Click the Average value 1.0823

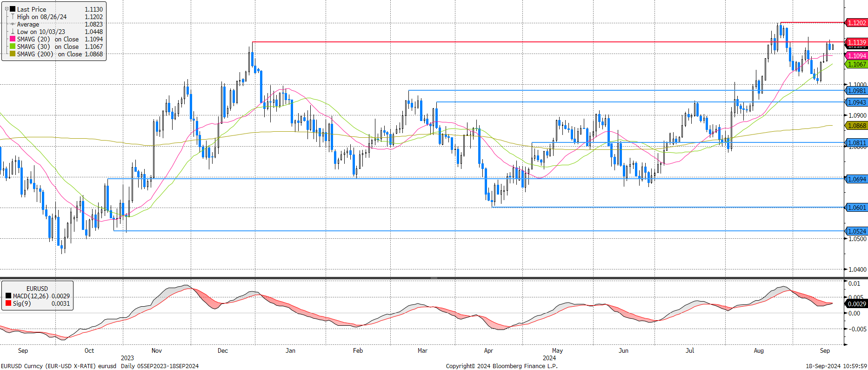[x=93, y=24]
